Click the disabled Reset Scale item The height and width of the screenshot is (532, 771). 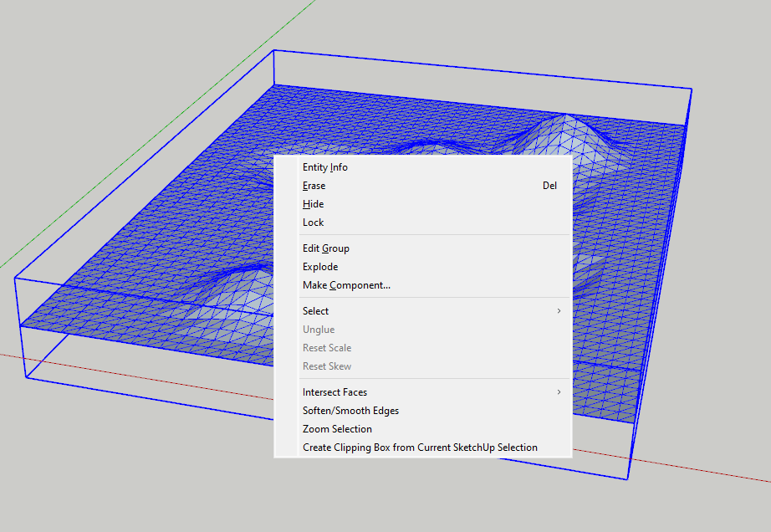coord(327,348)
